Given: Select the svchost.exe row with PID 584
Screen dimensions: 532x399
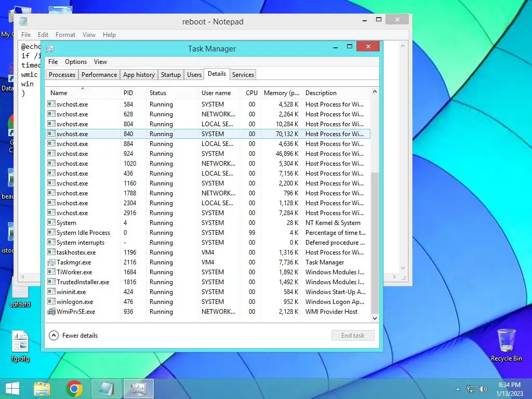Looking at the screenshot, I should click(x=208, y=104).
